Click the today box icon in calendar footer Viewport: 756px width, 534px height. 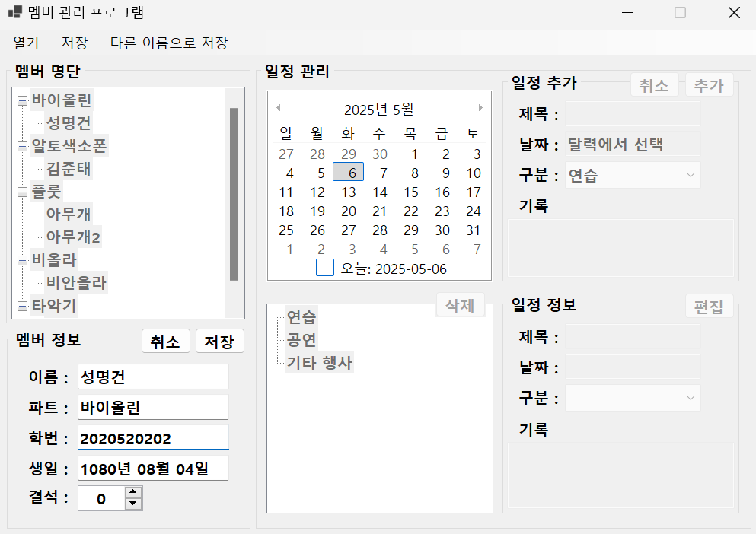click(325, 268)
